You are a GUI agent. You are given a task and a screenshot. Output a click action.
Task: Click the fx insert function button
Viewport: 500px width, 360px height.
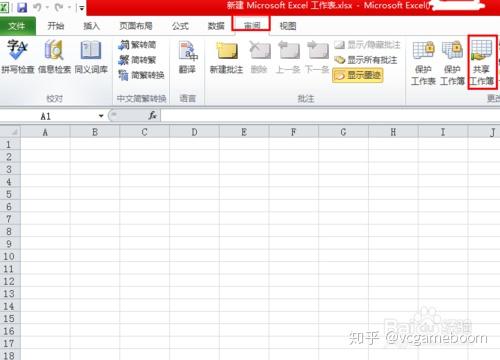153,116
